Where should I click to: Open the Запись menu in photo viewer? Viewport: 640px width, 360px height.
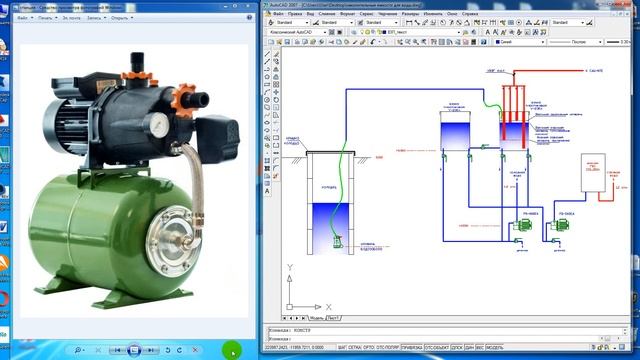pos(96,18)
